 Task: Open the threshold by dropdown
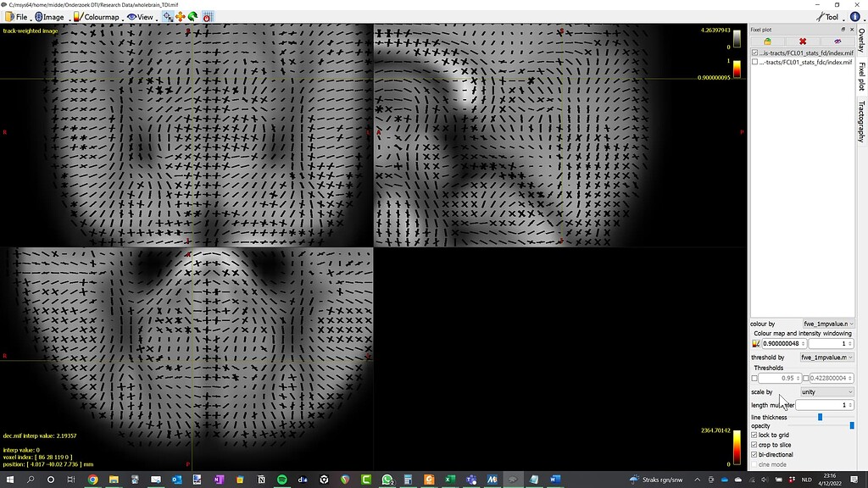click(x=827, y=358)
